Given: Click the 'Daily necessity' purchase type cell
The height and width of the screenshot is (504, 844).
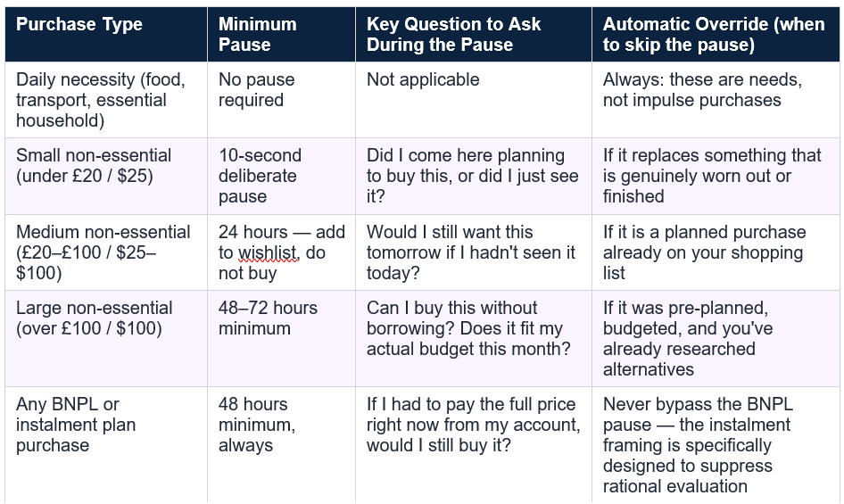Looking at the screenshot, I should (x=106, y=100).
